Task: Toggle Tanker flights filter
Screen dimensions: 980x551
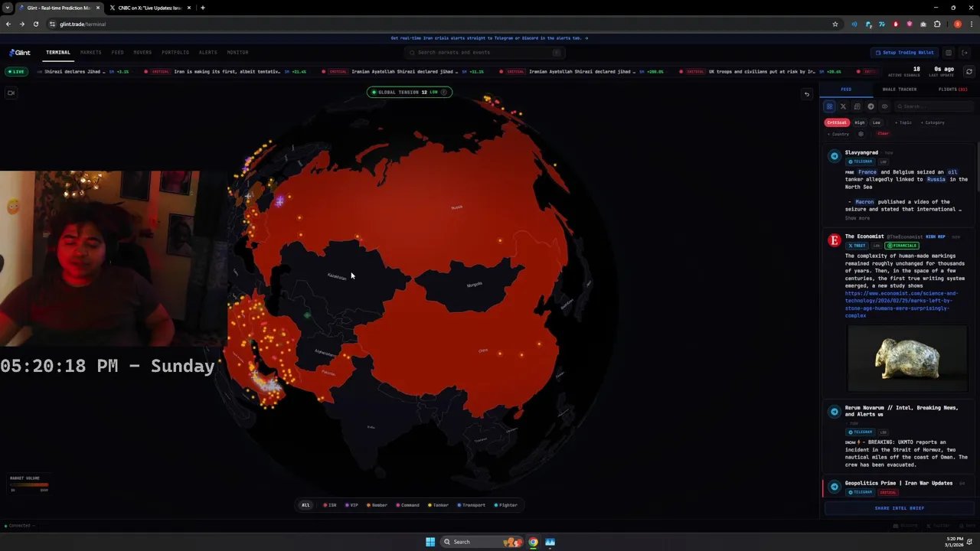Action: click(x=439, y=505)
